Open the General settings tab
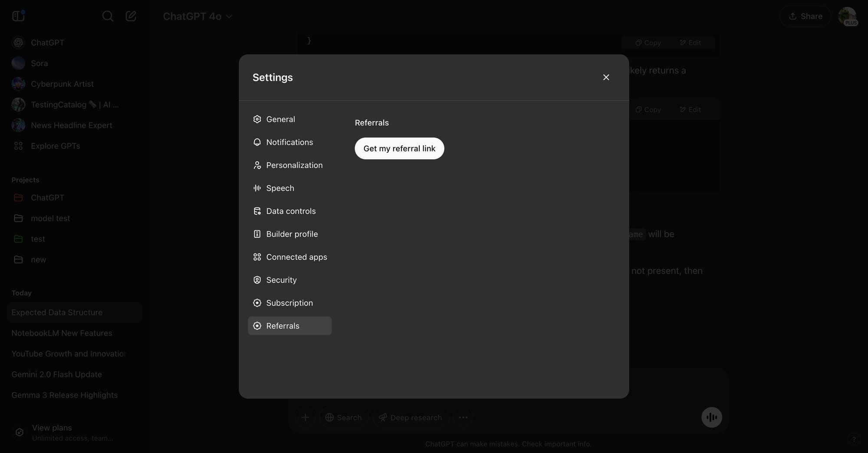This screenshot has height=453, width=868. tap(289, 119)
